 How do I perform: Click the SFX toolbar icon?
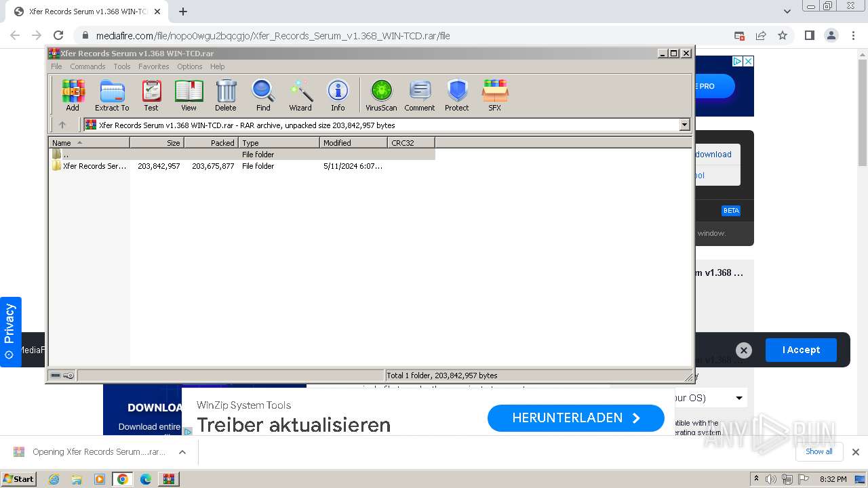(x=495, y=95)
